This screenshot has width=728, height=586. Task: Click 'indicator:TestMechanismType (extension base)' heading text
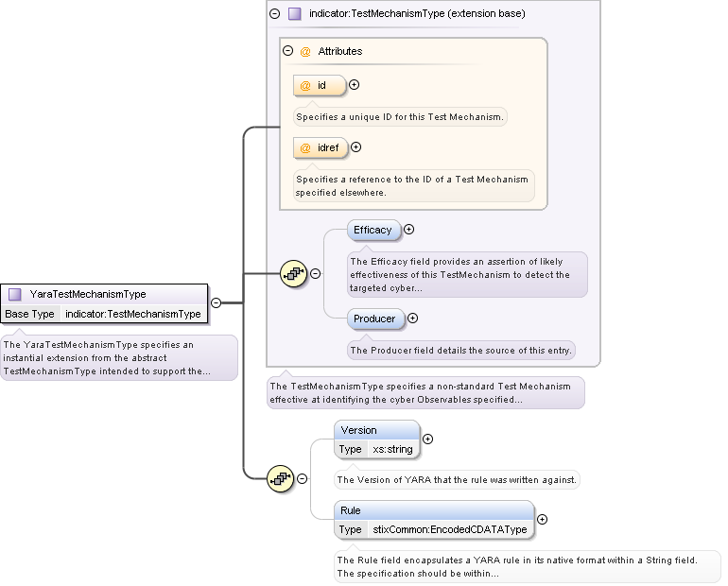point(417,13)
